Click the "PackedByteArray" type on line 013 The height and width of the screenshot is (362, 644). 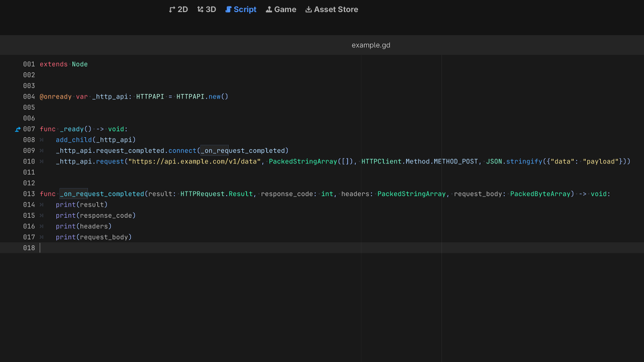click(x=540, y=194)
